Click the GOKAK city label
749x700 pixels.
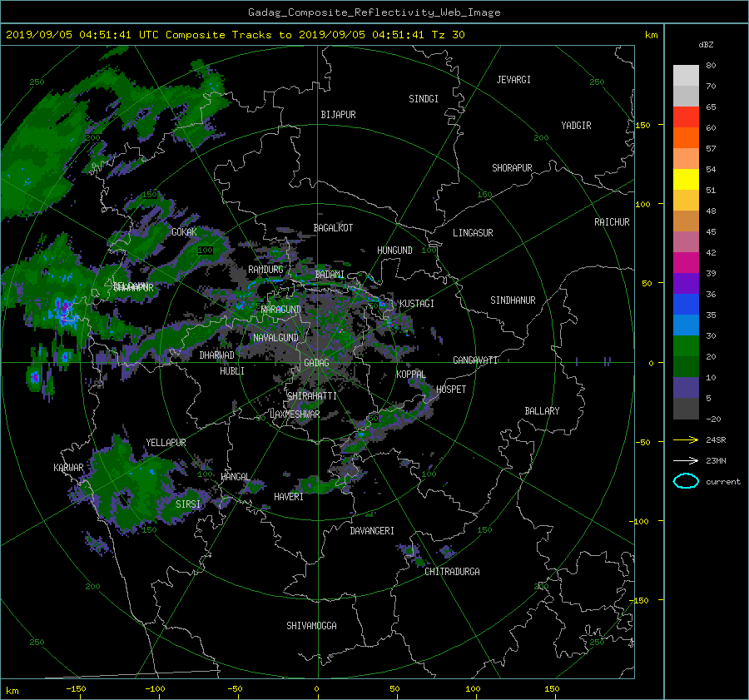click(185, 232)
